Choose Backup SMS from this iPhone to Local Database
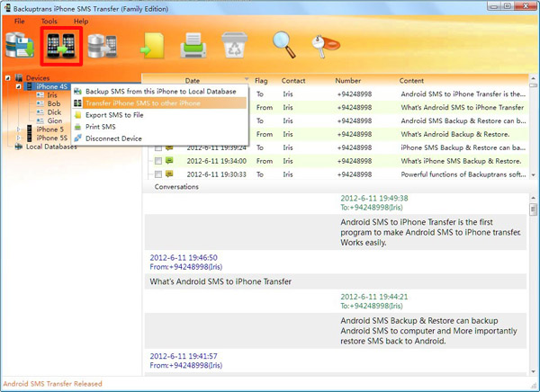 [x=160, y=91]
